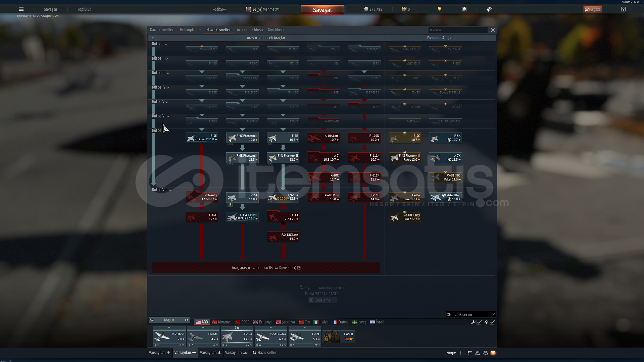Select the Britanya nation tab

(x=263, y=322)
